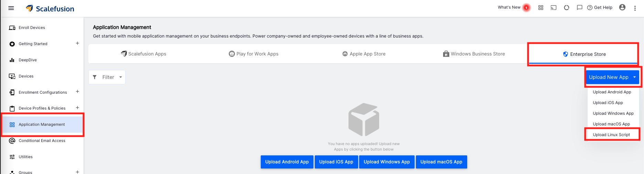
Task: Click the DeepDive bar chart icon
Action: pyautogui.click(x=12, y=60)
